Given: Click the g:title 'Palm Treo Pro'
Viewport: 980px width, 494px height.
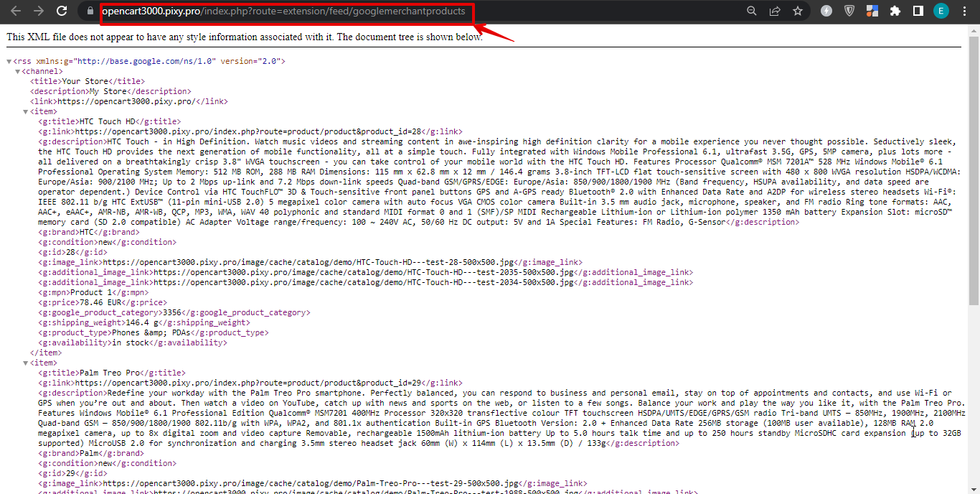Looking at the screenshot, I should pyautogui.click(x=110, y=373).
